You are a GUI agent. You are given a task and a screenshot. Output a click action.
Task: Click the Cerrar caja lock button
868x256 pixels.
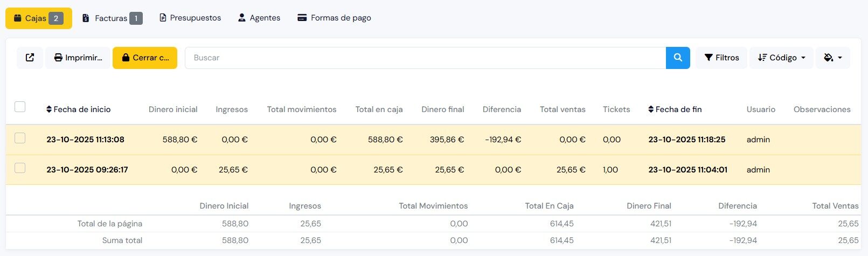tap(145, 58)
